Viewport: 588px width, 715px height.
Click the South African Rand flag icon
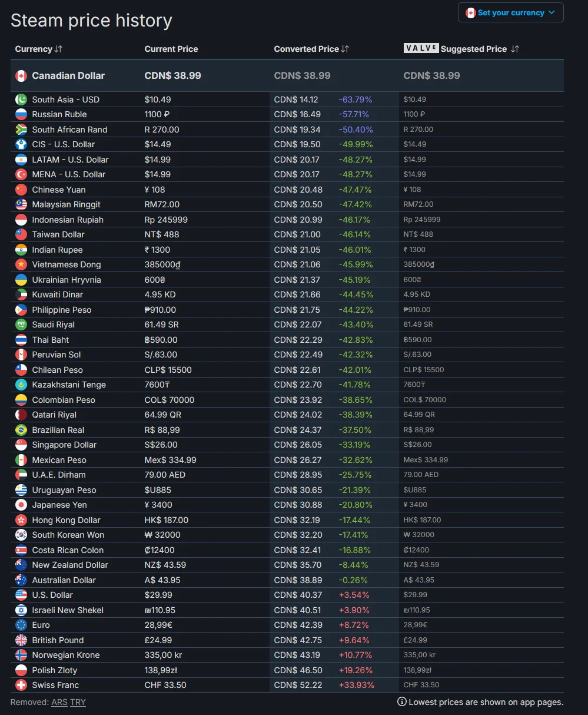(21, 130)
